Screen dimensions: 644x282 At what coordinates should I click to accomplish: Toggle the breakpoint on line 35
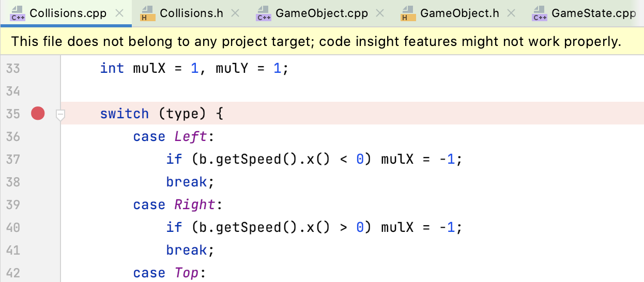pyautogui.click(x=38, y=113)
